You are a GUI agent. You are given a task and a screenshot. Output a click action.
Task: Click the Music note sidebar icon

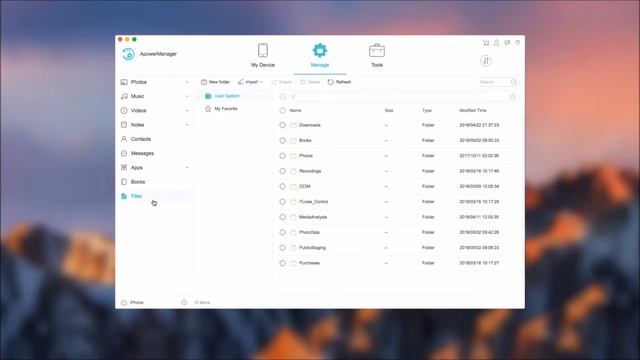[124, 96]
